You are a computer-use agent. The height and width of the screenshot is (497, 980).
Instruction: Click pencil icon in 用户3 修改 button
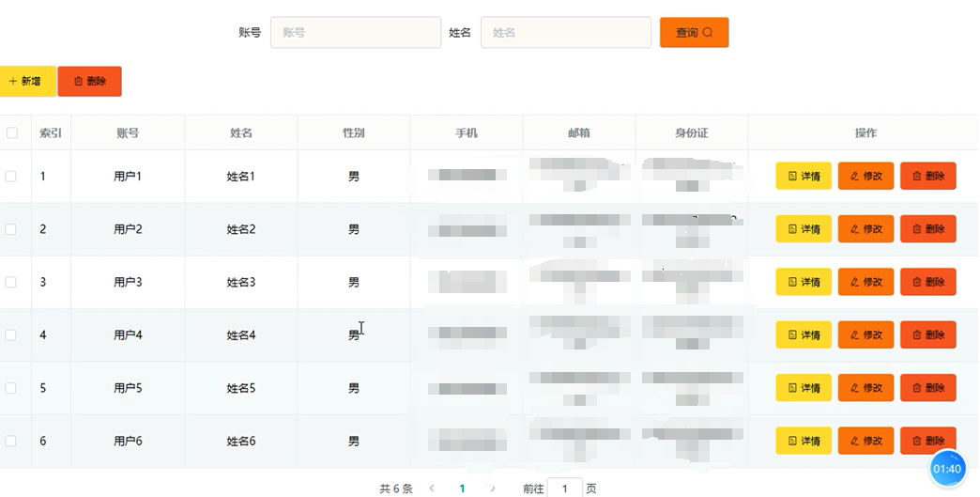(854, 282)
